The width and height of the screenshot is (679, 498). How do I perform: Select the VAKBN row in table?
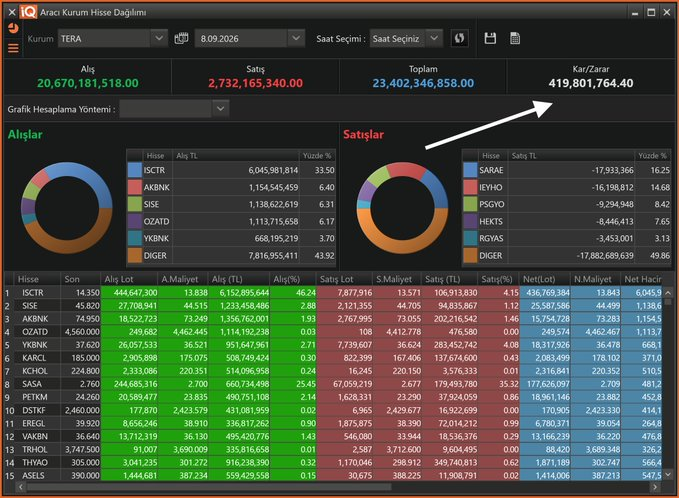(333, 437)
